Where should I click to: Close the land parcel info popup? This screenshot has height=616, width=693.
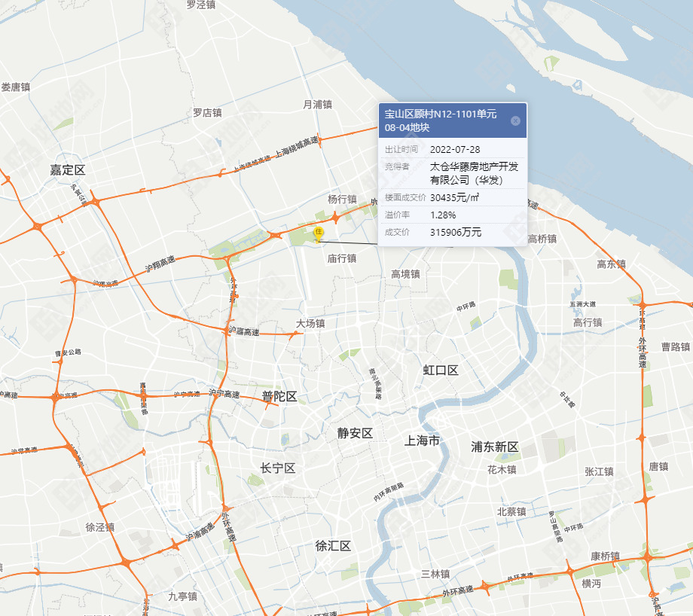(x=515, y=120)
